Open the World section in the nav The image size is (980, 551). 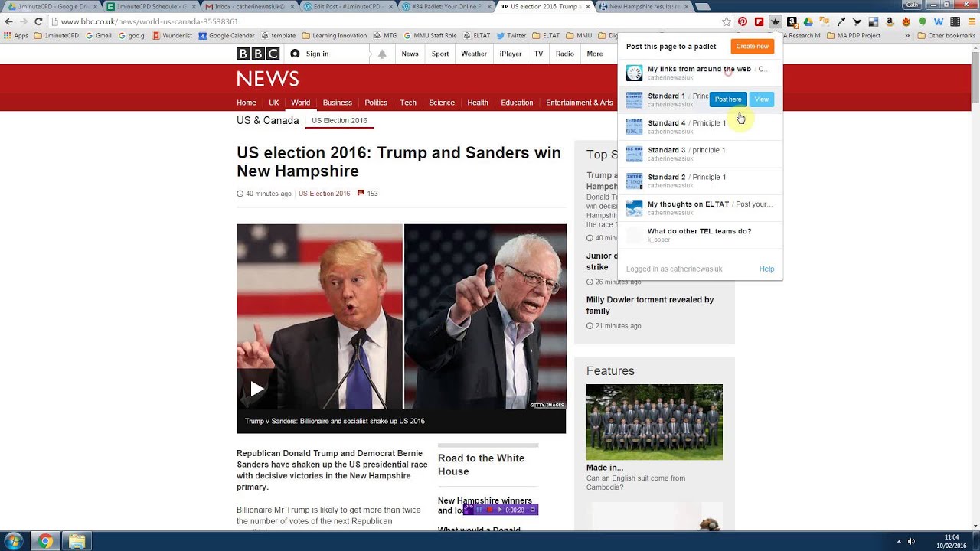[x=300, y=103]
